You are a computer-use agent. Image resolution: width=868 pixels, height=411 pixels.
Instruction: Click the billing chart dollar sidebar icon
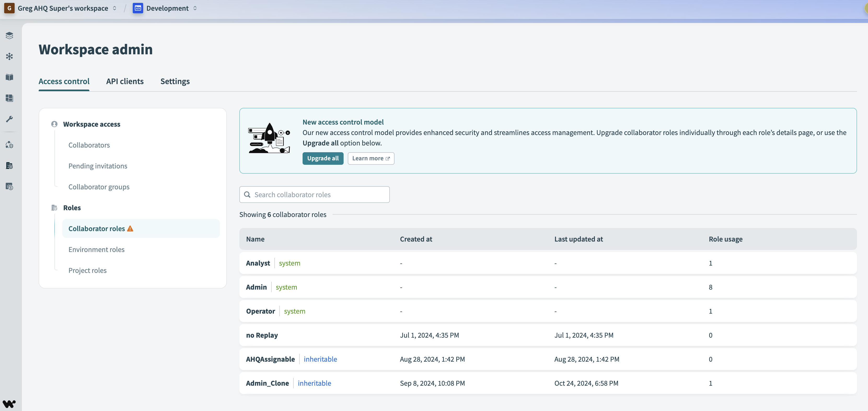click(x=9, y=186)
